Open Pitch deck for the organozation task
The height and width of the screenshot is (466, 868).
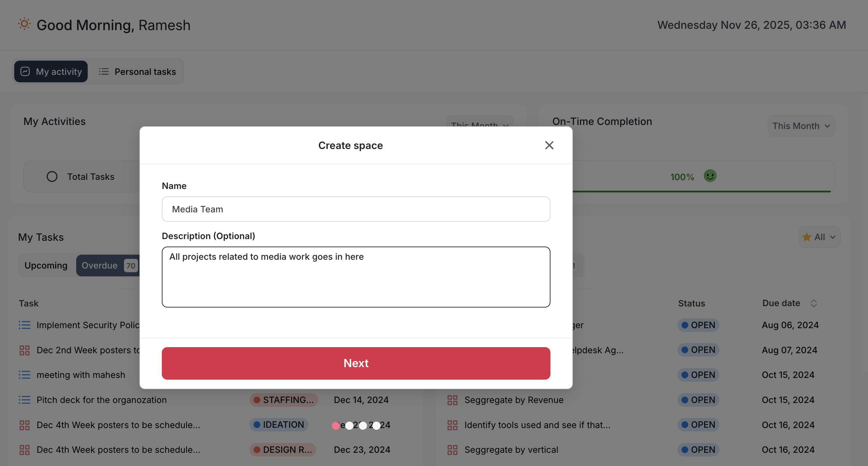[x=102, y=400]
